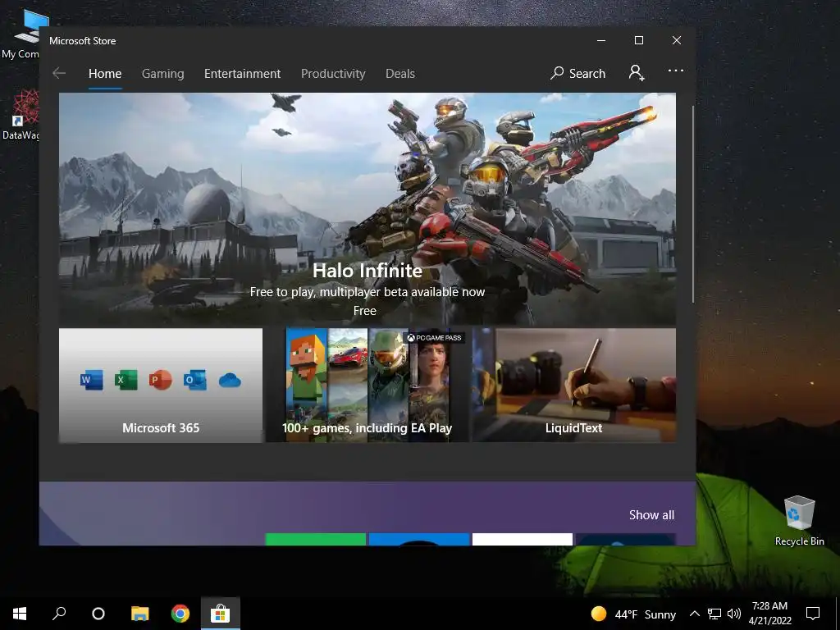Click the PowerPoint icon in Microsoft 365 tile
Viewport: 840px width, 630px height.
click(160, 380)
